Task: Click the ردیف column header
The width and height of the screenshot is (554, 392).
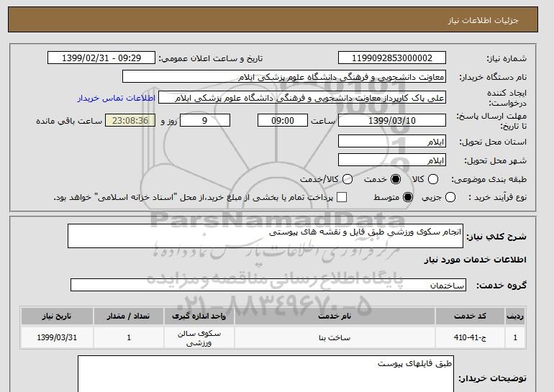Action: click(515, 316)
